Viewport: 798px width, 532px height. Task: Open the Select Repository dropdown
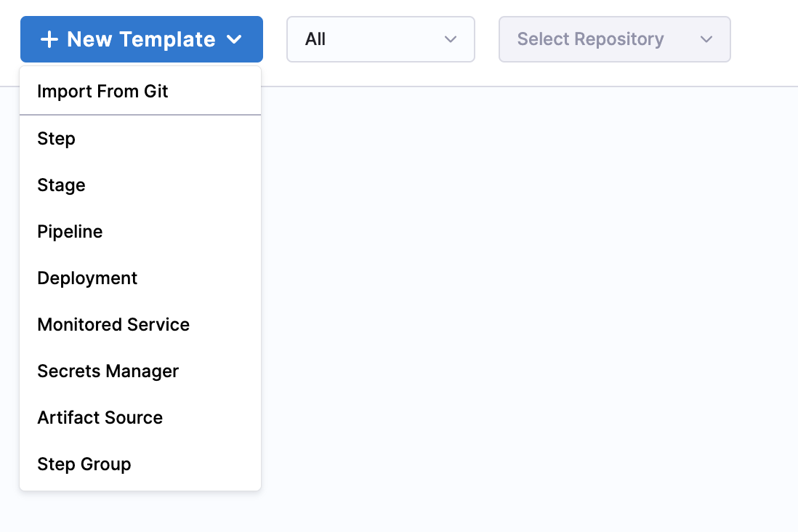coord(614,39)
